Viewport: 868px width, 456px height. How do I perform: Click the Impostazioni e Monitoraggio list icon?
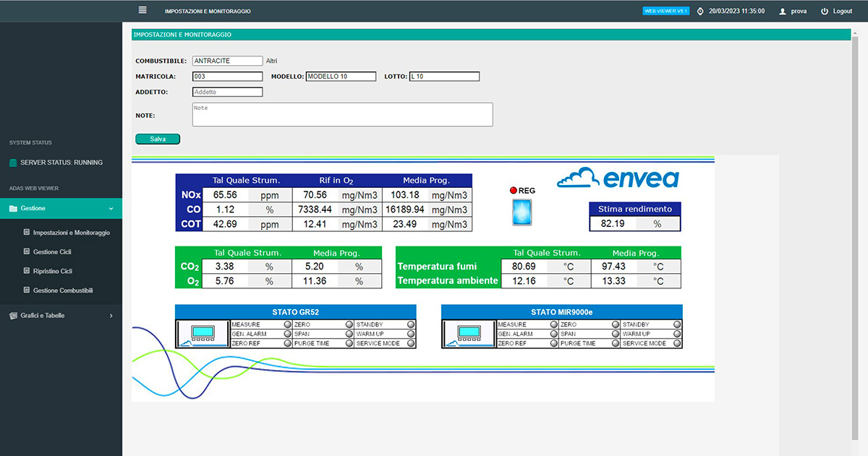(27, 233)
